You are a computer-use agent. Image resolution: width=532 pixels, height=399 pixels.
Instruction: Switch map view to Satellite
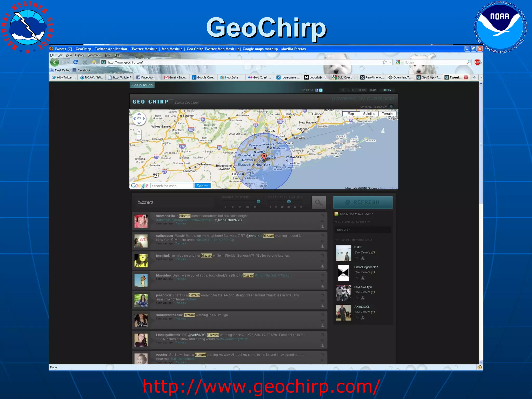(369, 114)
